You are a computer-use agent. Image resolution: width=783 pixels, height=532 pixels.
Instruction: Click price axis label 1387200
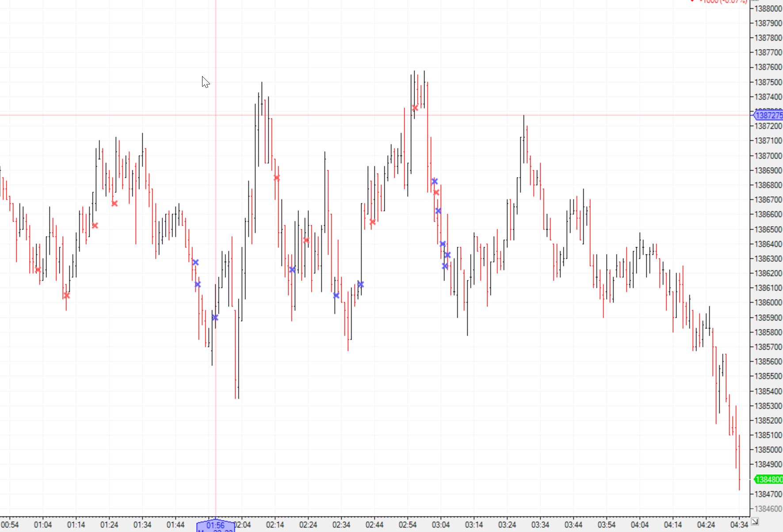pos(768,126)
